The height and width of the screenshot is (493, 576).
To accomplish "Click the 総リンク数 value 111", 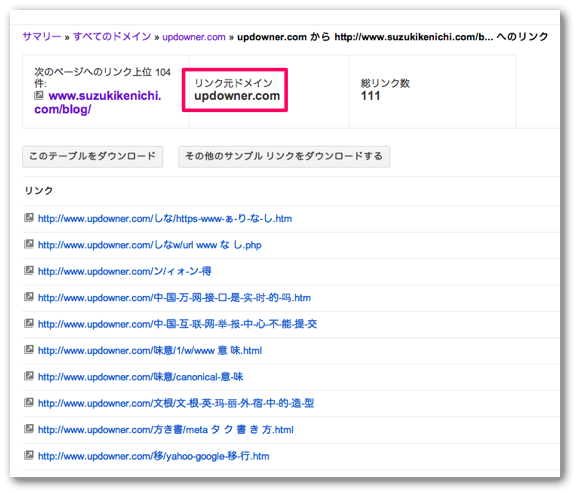I will tap(370, 96).
